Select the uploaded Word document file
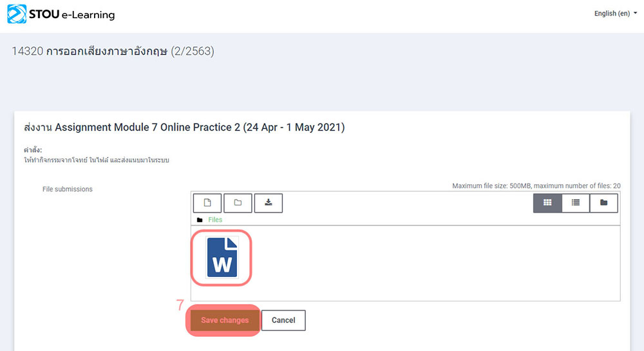 (222, 257)
